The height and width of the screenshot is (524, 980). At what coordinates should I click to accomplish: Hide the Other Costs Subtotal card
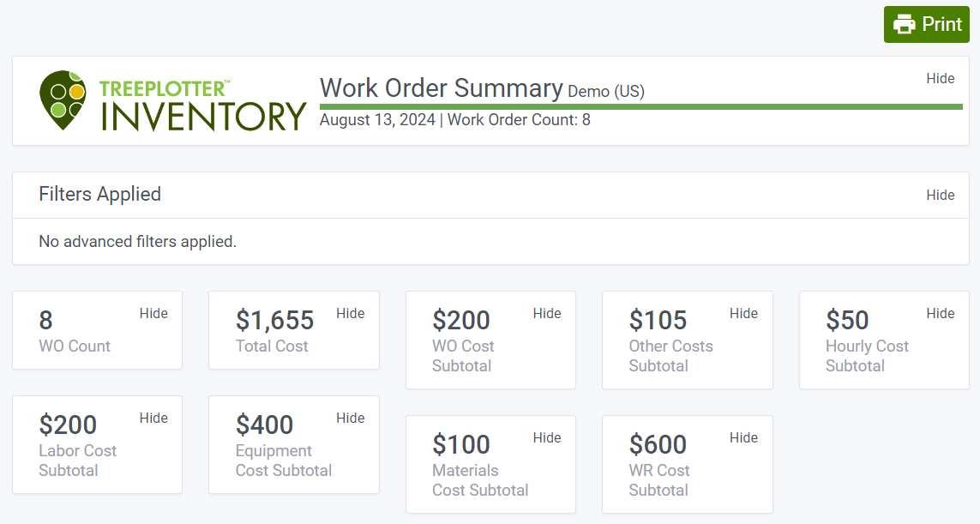coord(743,313)
